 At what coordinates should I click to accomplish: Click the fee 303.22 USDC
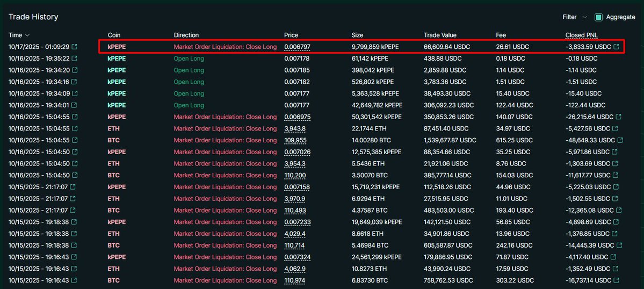515,281
